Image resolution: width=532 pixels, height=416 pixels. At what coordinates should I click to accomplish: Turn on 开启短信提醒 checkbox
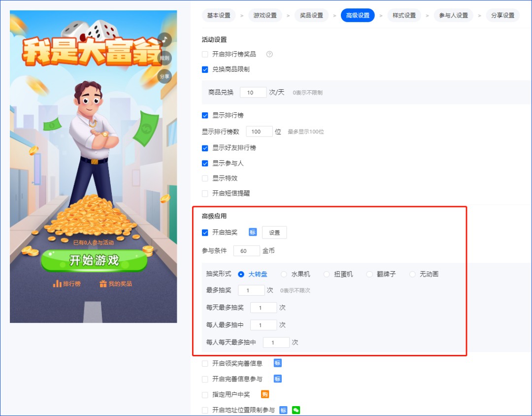pyautogui.click(x=205, y=194)
